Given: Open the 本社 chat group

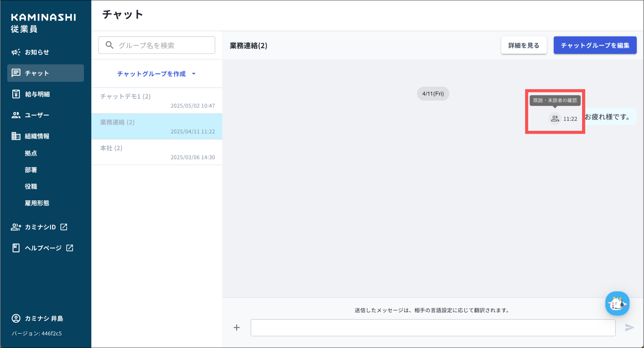Looking at the screenshot, I should tap(157, 152).
